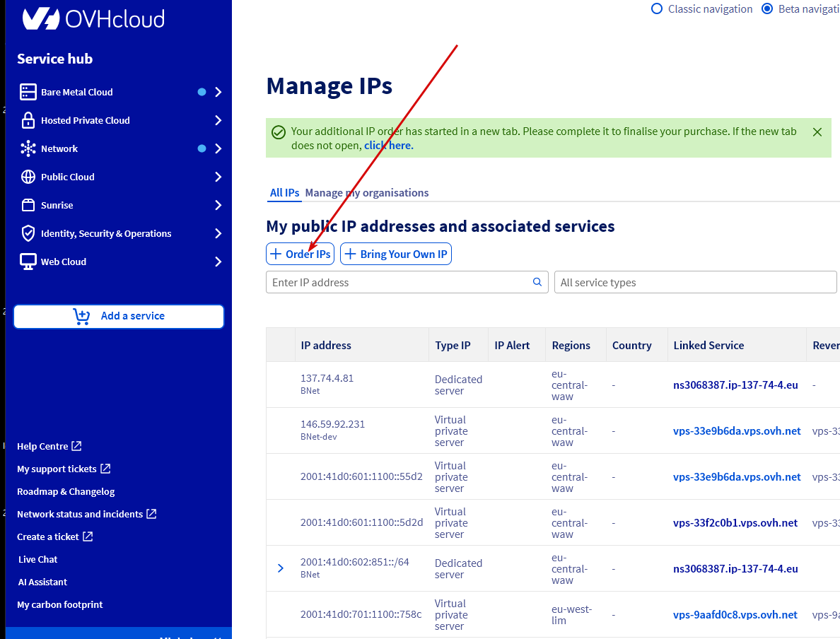Dismiss the green order notification banner
This screenshot has height=639, width=840.
pos(817,131)
